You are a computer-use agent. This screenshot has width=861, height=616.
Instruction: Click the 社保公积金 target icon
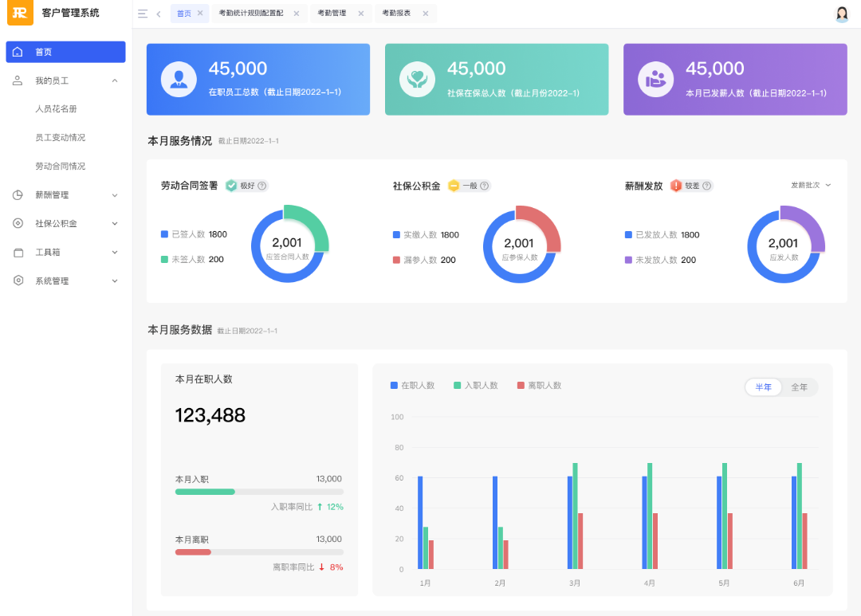(x=17, y=223)
